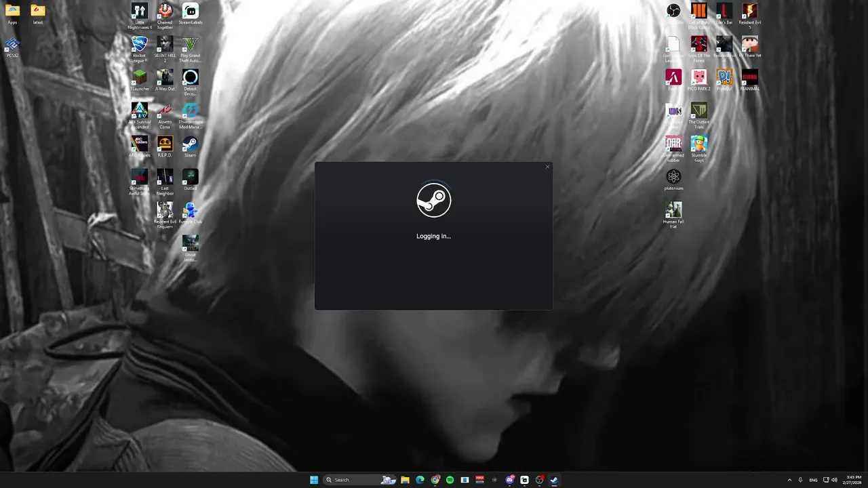Select the PCSX2 desktop icon
The width and height of the screenshot is (868, 488).
12,47
